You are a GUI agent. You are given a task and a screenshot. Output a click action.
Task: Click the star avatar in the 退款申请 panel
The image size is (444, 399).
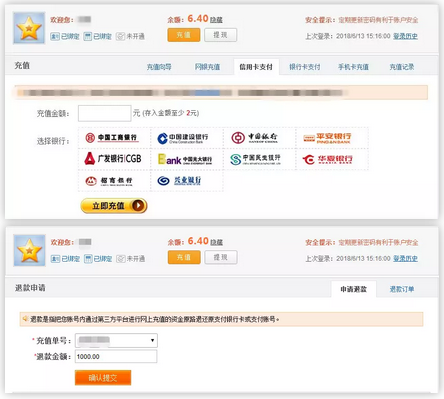29,250
